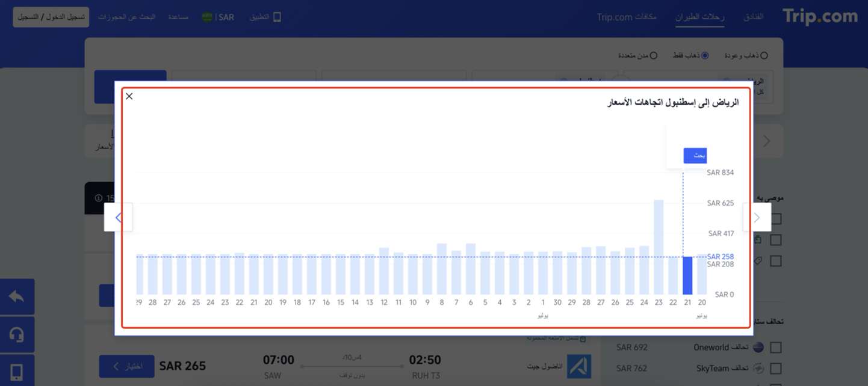
Task: Click the mobile phone icon in left sidebar
Action: coord(17,371)
